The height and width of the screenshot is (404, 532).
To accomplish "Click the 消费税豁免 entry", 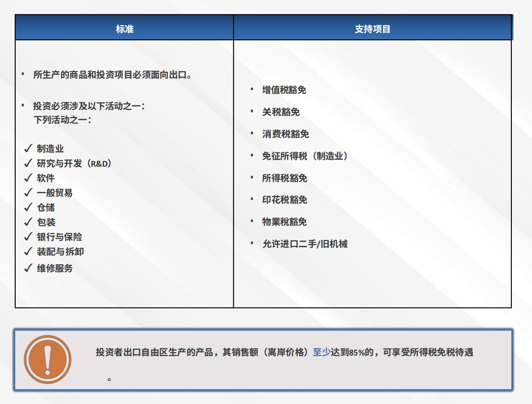I will coord(285,134).
